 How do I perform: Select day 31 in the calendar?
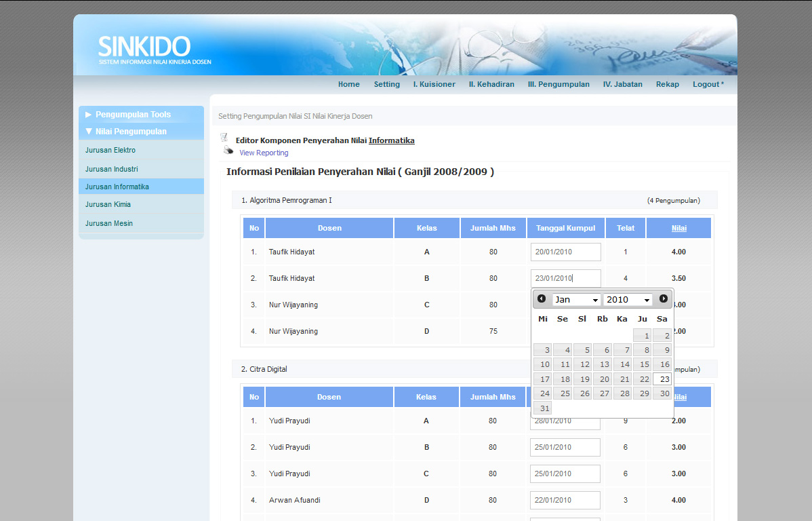pos(543,408)
